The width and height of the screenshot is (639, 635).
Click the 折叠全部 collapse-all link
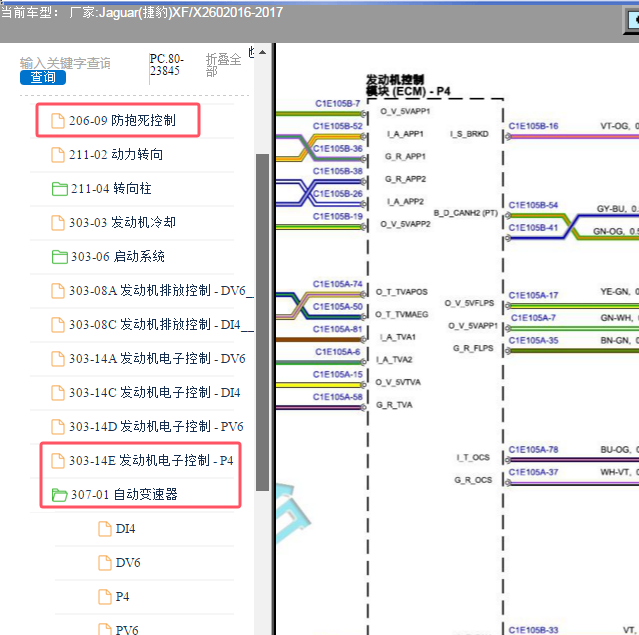(223, 65)
